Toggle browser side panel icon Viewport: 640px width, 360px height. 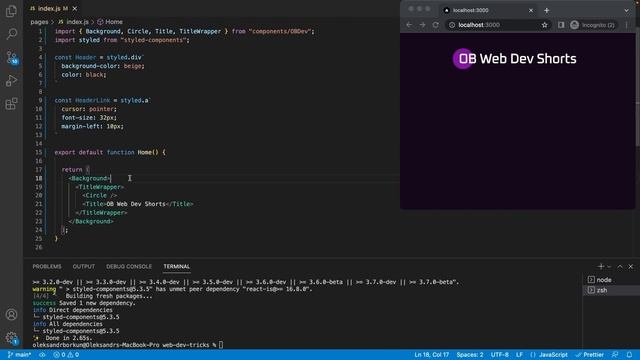(561, 25)
